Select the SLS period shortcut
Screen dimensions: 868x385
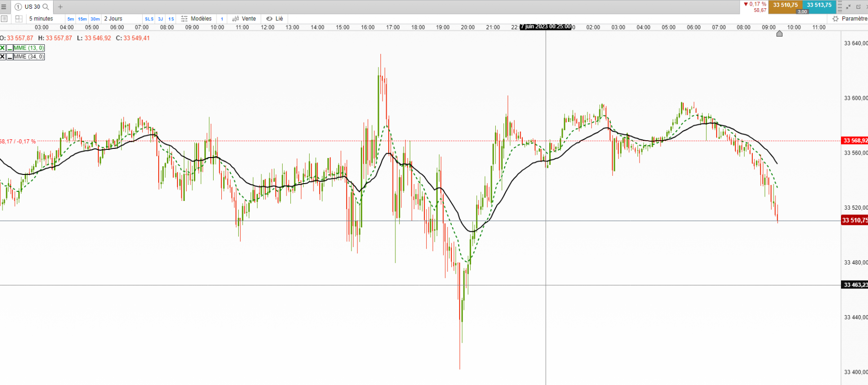pyautogui.click(x=149, y=19)
